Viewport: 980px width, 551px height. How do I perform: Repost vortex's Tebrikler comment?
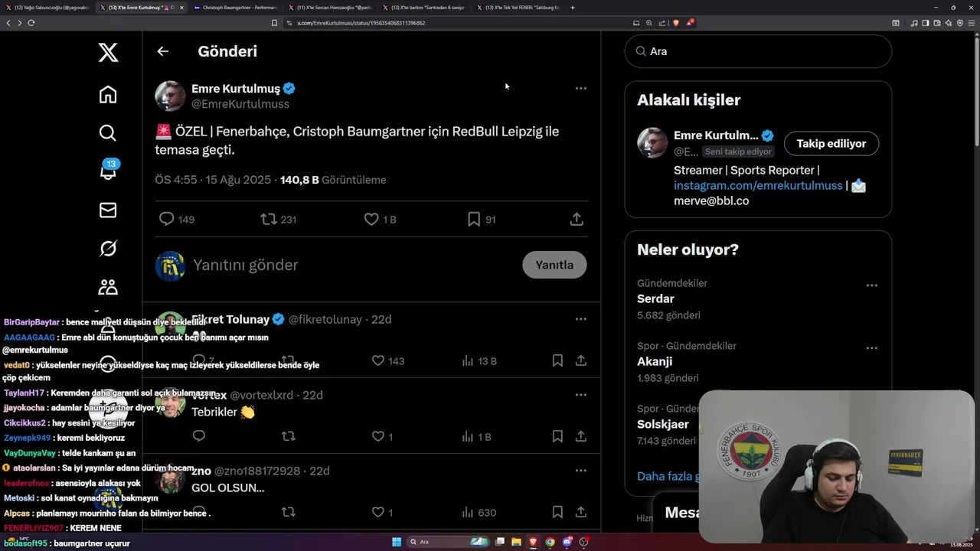pyautogui.click(x=289, y=436)
